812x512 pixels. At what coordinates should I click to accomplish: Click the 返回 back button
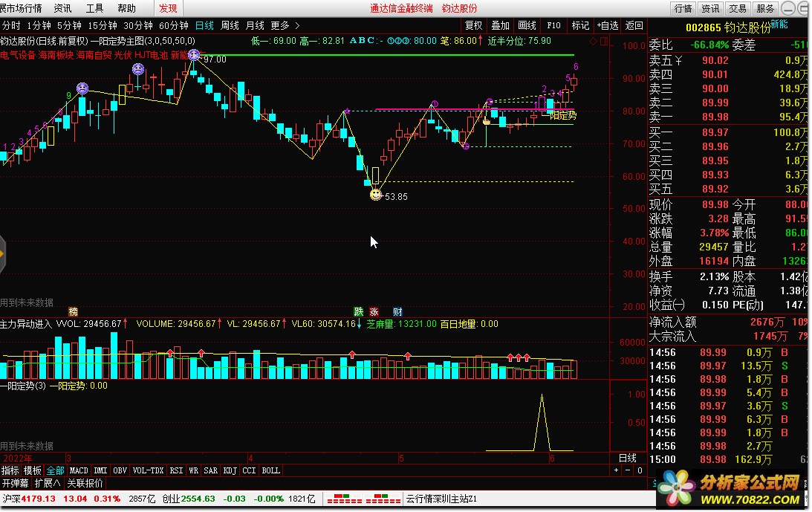[x=634, y=25]
